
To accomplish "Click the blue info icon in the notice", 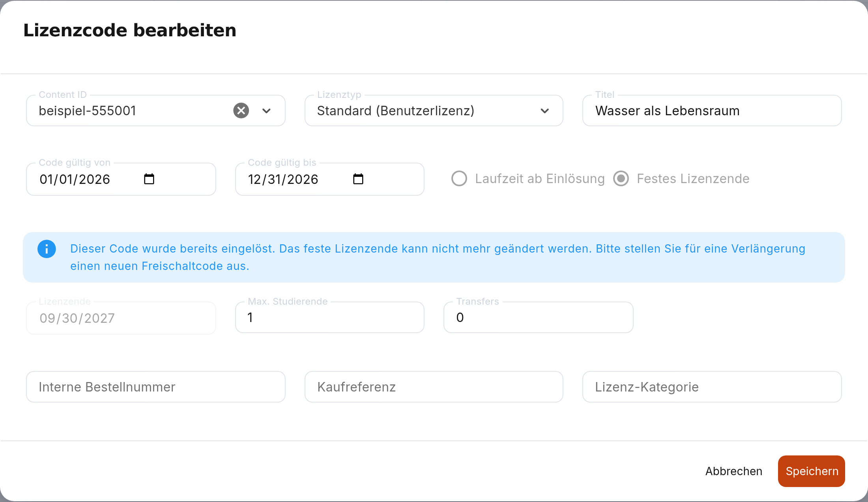I will click(47, 249).
